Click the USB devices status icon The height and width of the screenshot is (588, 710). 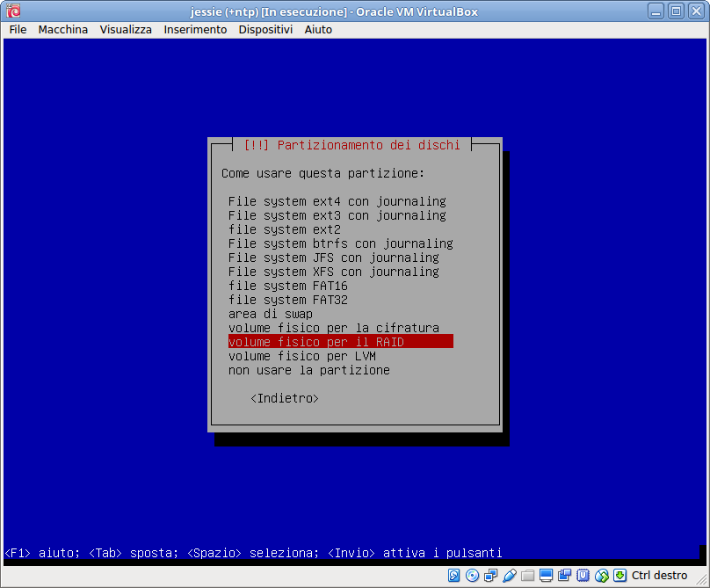coord(510,576)
